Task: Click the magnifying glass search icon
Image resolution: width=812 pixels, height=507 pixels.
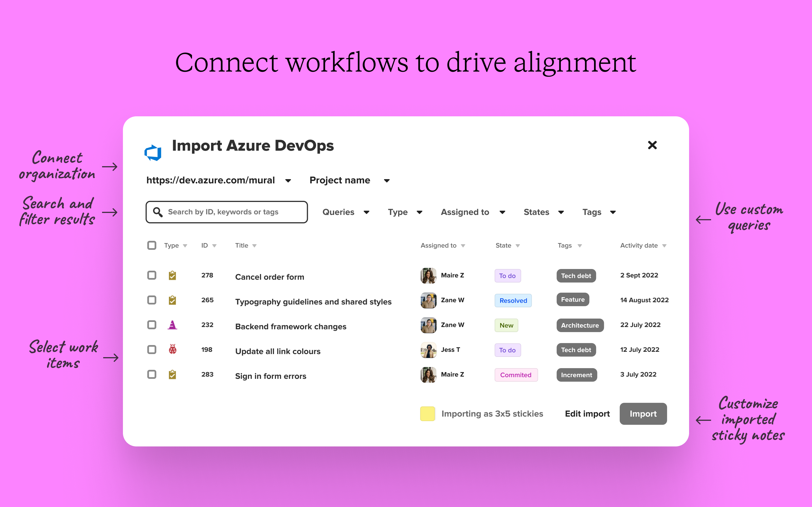Action: (158, 212)
